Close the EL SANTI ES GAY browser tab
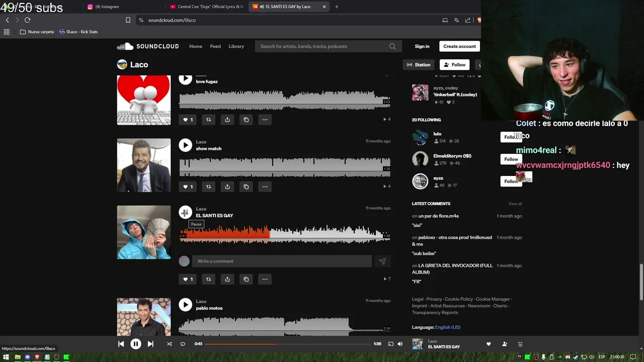This screenshot has height=362, width=644. [x=324, y=7]
